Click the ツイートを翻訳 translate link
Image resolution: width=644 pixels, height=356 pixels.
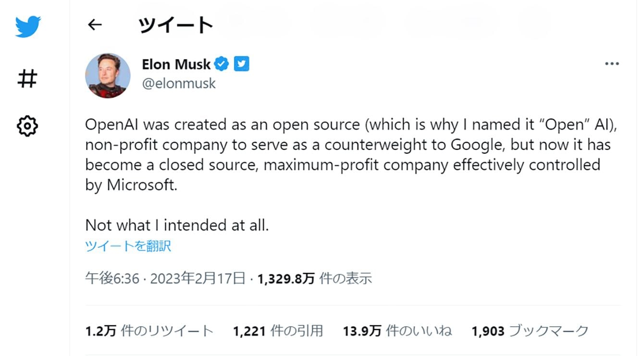click(x=128, y=246)
